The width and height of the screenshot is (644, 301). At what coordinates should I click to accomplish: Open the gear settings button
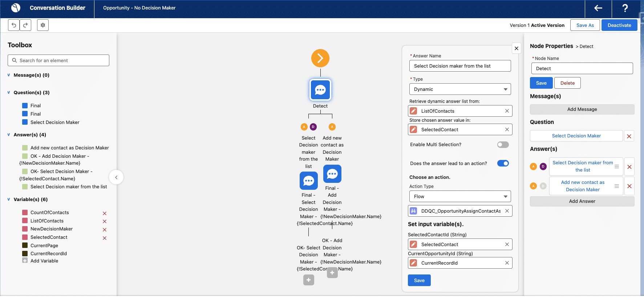(x=43, y=25)
